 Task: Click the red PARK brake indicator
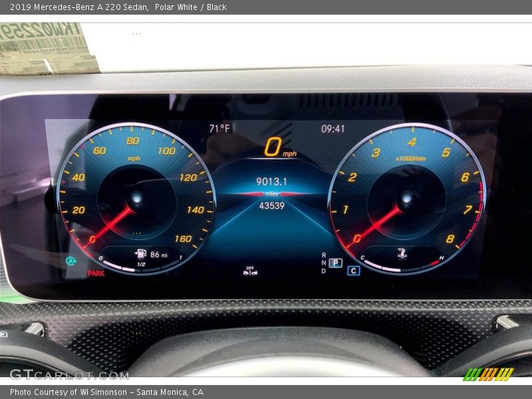96,273
